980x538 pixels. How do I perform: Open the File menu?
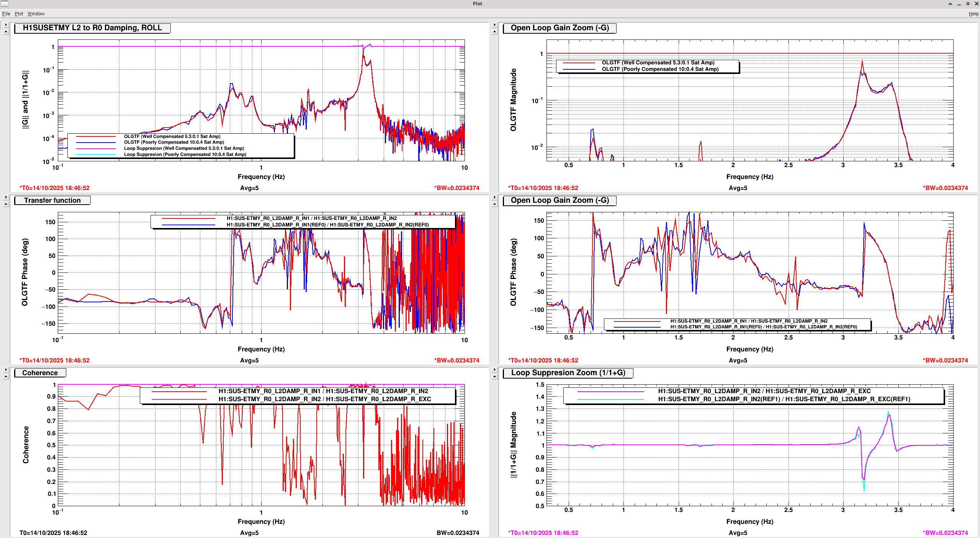point(6,13)
